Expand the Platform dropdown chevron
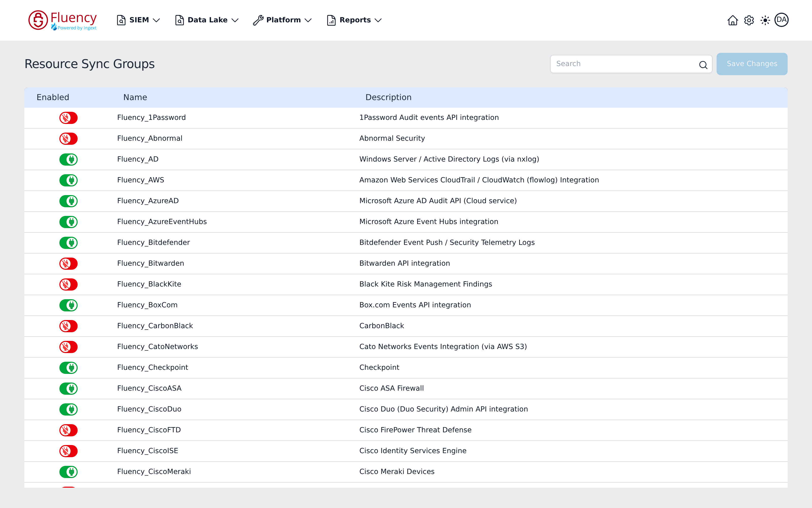 pos(308,21)
